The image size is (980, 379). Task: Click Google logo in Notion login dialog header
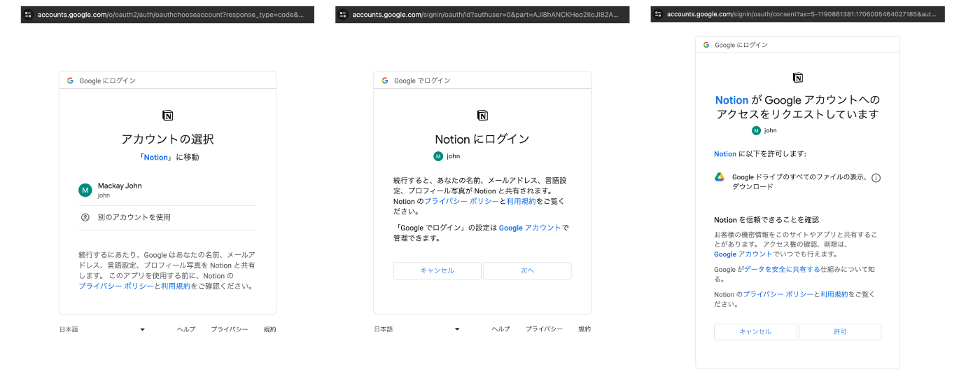click(385, 81)
